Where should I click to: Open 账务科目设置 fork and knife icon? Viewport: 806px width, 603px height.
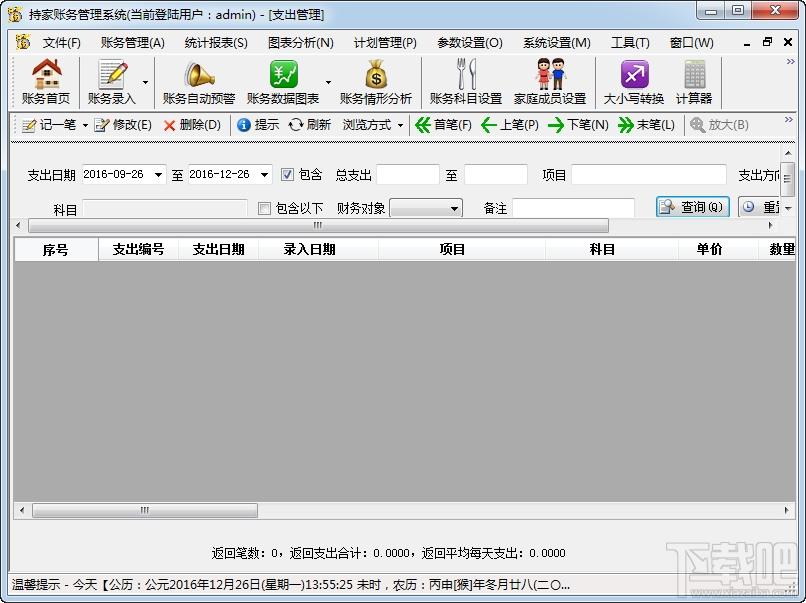pos(466,74)
